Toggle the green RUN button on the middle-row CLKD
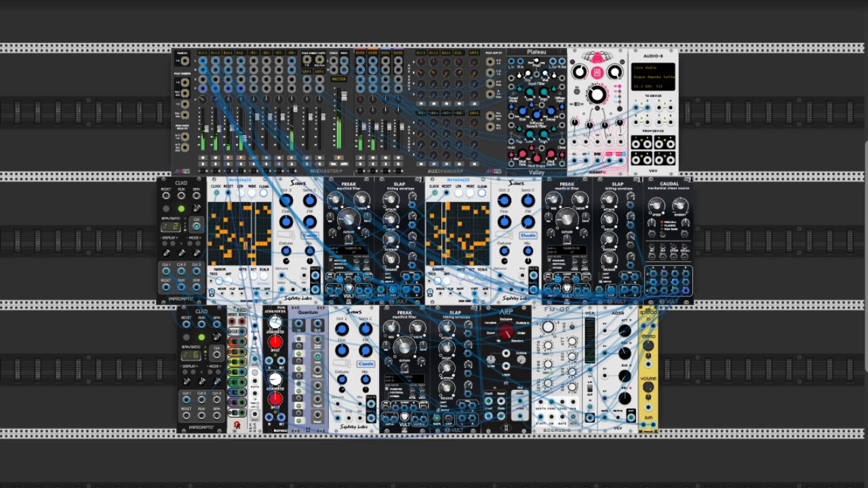868x488 pixels. pos(181,209)
